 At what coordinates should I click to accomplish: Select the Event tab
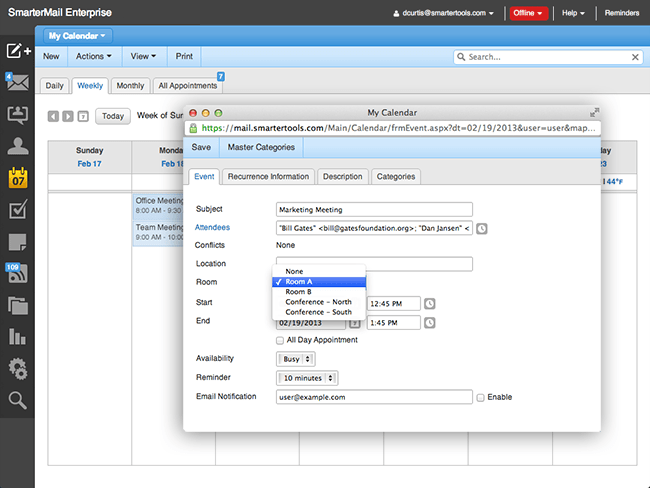point(204,177)
